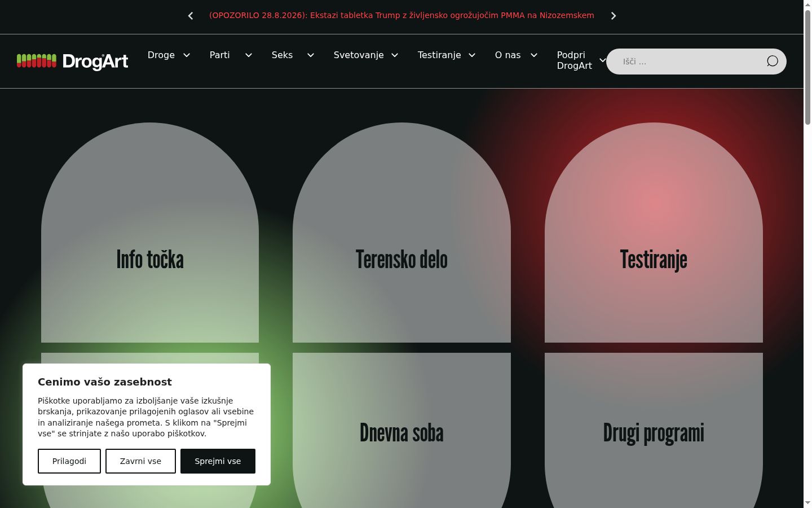Image resolution: width=812 pixels, height=508 pixels.
Task: Expand the Testiranje menu chevron
Action: [472, 55]
